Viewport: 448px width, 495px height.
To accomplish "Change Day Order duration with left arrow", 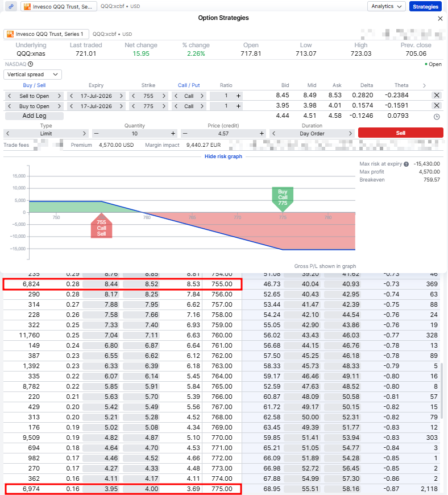I will pos(274,134).
